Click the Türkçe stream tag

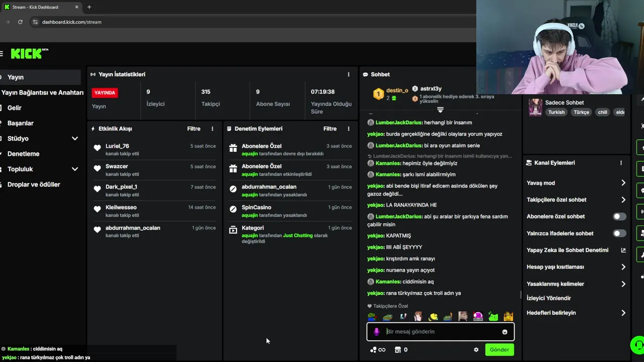581,112
